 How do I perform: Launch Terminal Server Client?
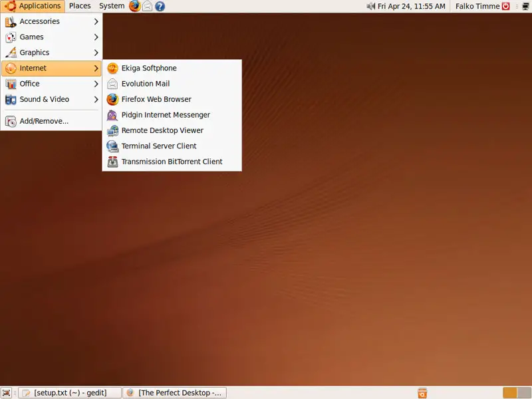172,146
